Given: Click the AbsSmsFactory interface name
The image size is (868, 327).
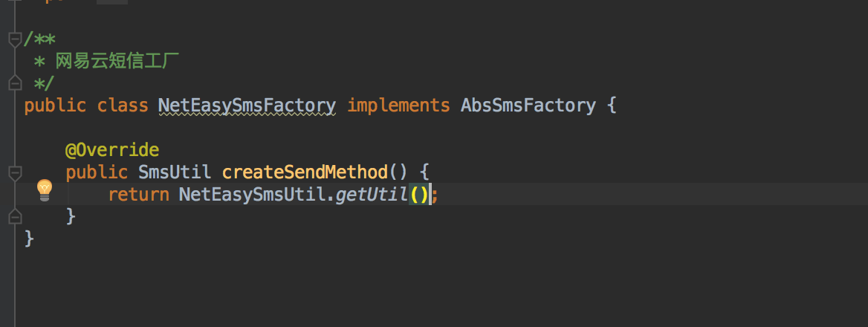Looking at the screenshot, I should tap(528, 106).
